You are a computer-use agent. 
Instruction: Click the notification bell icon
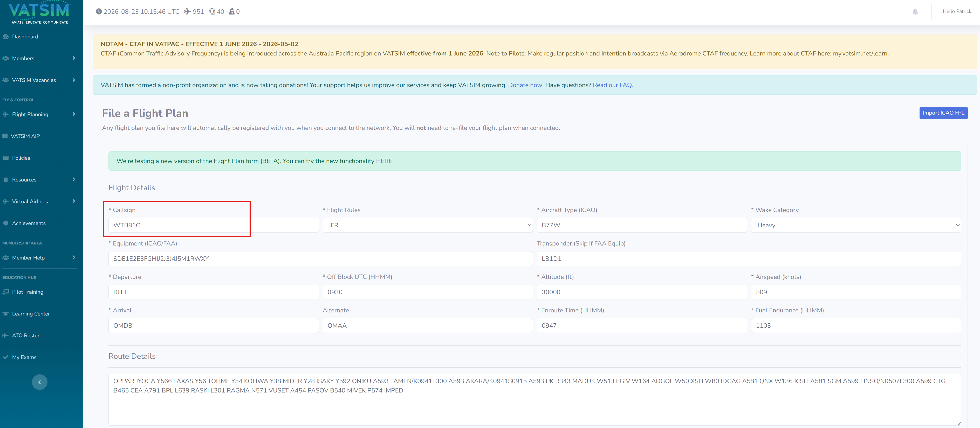pyautogui.click(x=915, y=12)
